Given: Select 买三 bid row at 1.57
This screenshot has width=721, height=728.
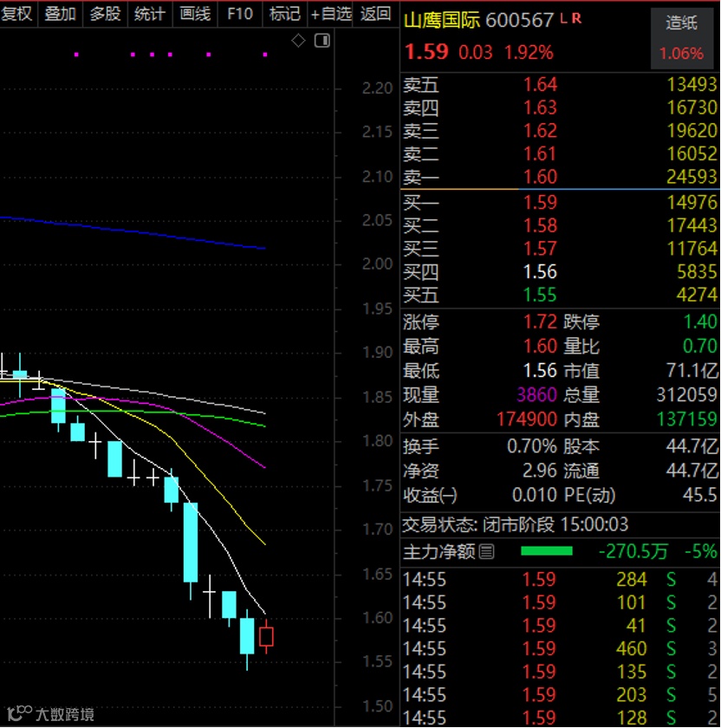Looking at the screenshot, I should click(560, 249).
